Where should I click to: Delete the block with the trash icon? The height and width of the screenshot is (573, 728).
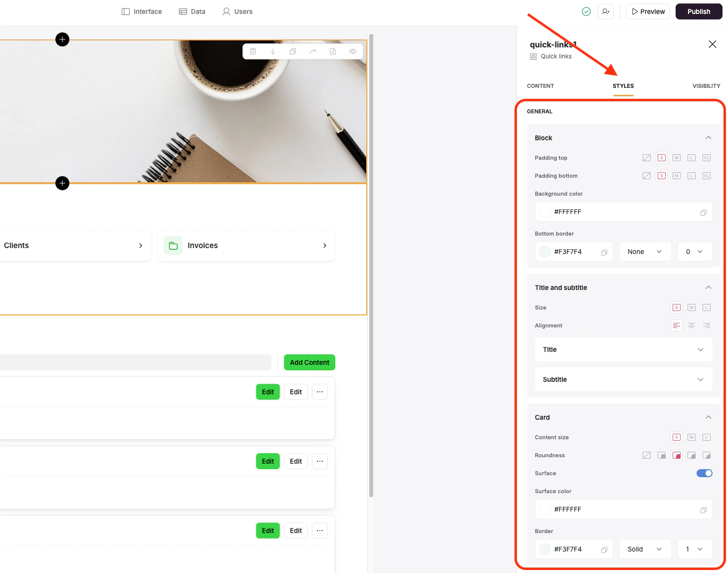tap(253, 51)
